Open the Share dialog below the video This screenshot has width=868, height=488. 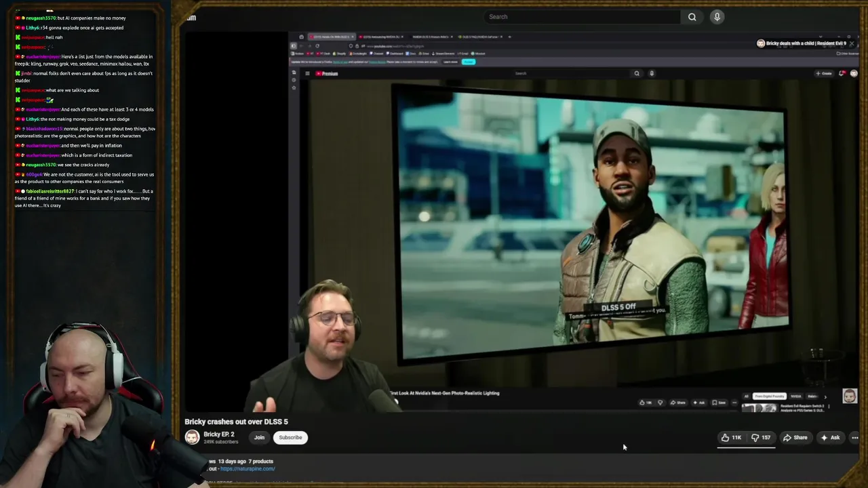click(795, 438)
